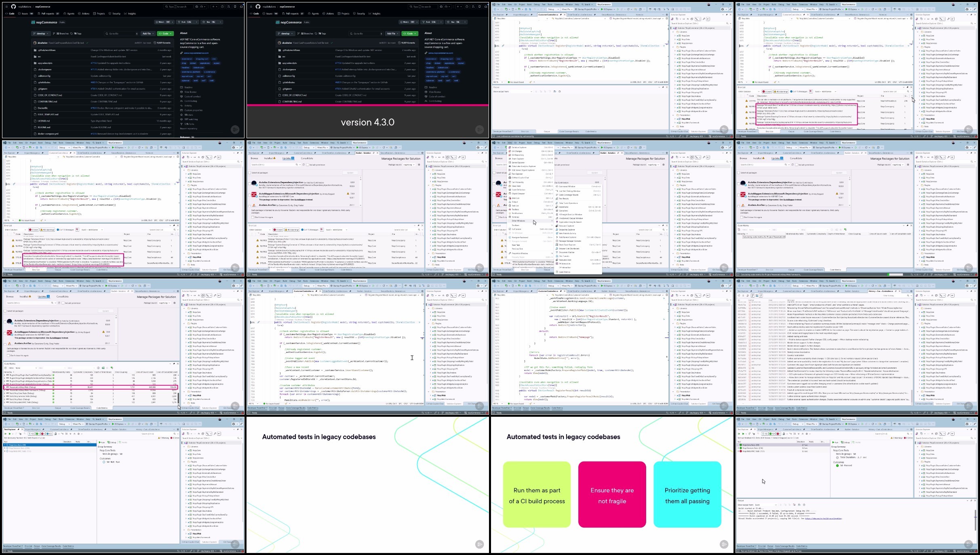Click Star icon above the version 4.3.0 banner
Screen dimensions: 980x555
coord(449,22)
